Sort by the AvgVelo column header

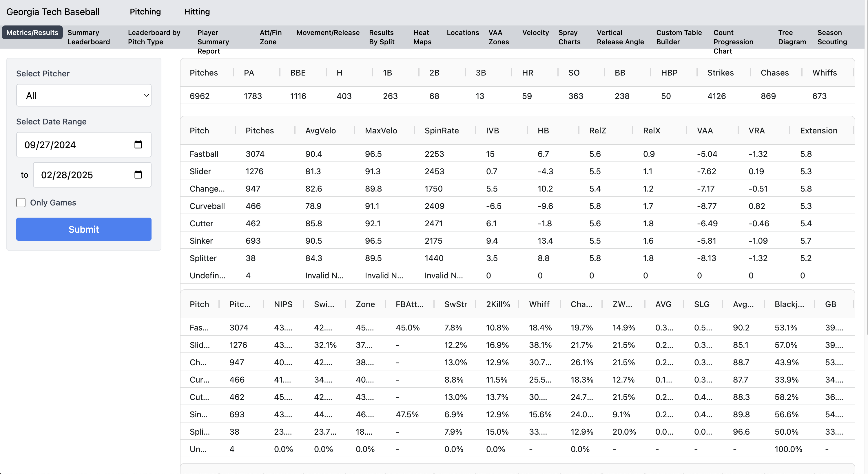click(x=320, y=131)
